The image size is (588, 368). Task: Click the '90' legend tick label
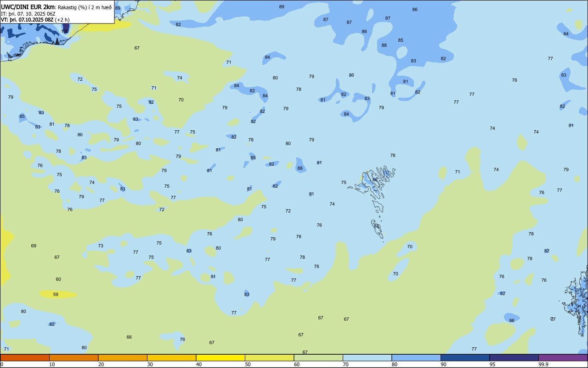click(x=444, y=364)
